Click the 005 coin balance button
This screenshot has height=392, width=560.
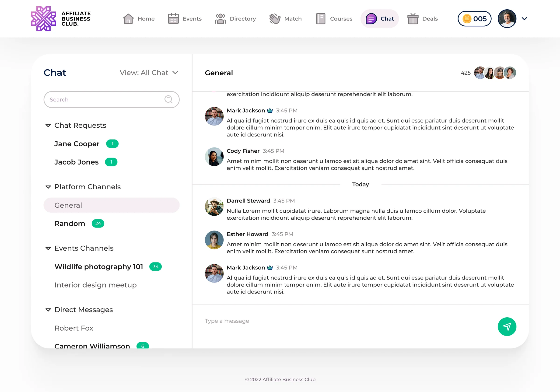click(474, 18)
